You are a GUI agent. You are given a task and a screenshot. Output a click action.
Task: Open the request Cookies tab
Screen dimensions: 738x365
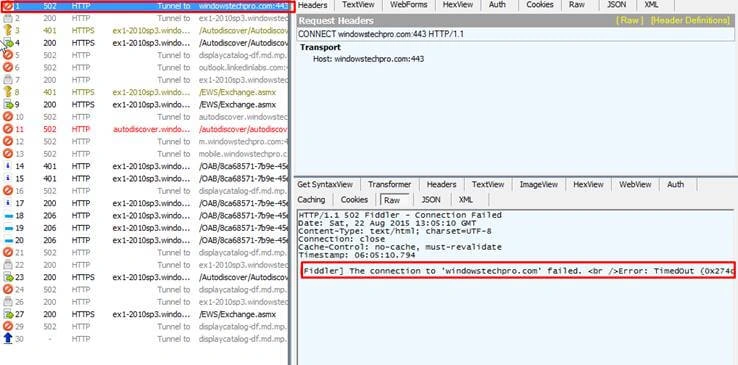539,5
